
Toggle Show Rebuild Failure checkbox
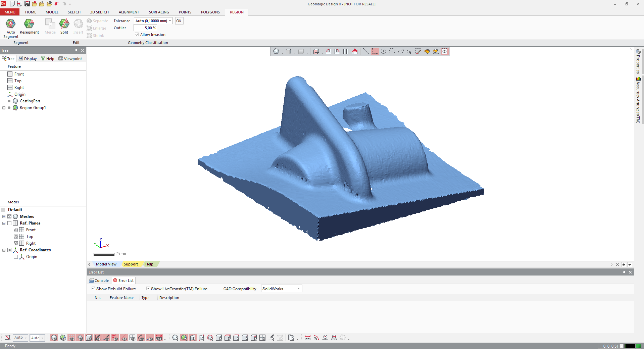(x=94, y=289)
